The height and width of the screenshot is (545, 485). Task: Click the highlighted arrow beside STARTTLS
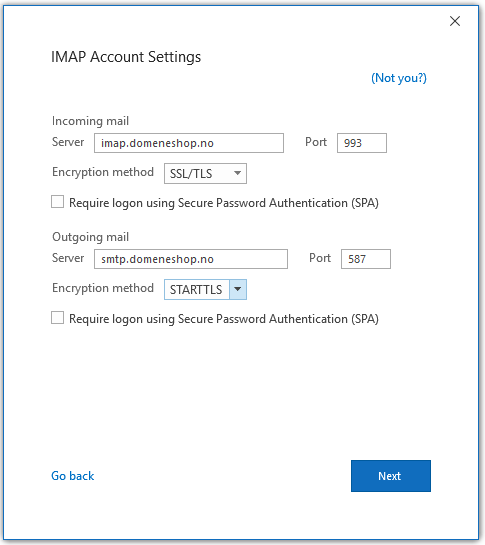coord(238,289)
